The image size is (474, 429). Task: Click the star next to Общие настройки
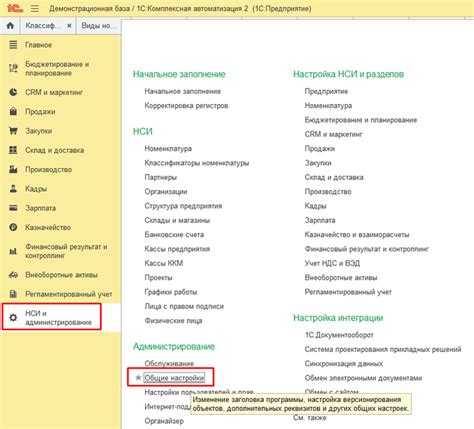tap(138, 378)
